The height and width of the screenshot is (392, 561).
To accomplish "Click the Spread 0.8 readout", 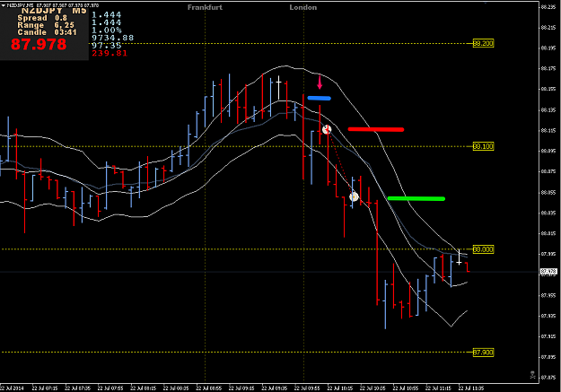I will pos(42,18).
